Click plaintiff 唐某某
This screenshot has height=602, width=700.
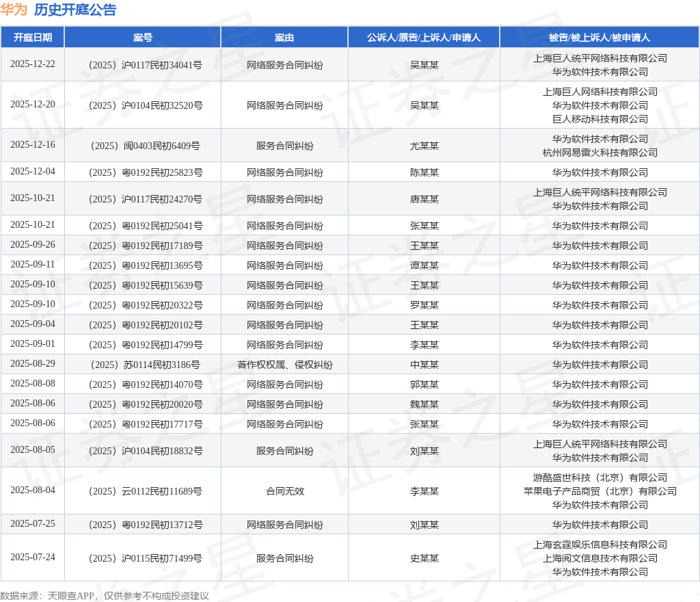pos(424,199)
